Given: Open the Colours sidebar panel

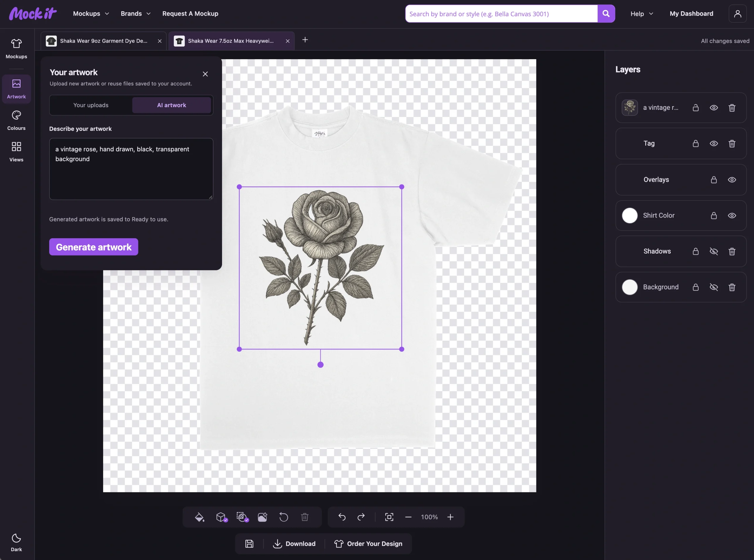Looking at the screenshot, I should (16, 121).
